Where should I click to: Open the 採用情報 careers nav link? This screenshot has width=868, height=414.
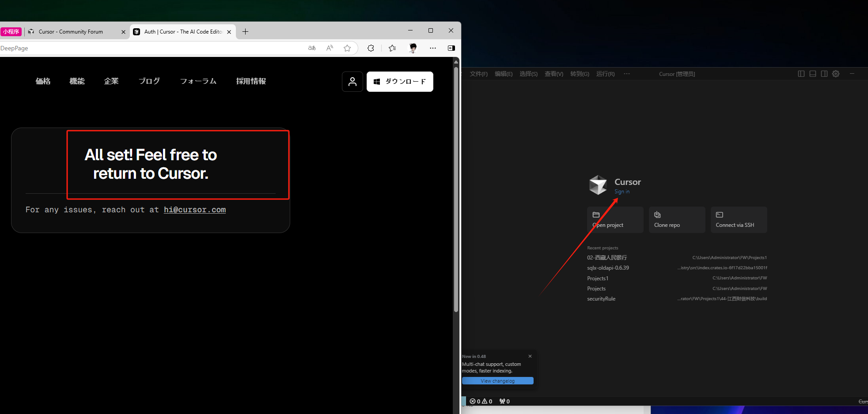[251, 81]
